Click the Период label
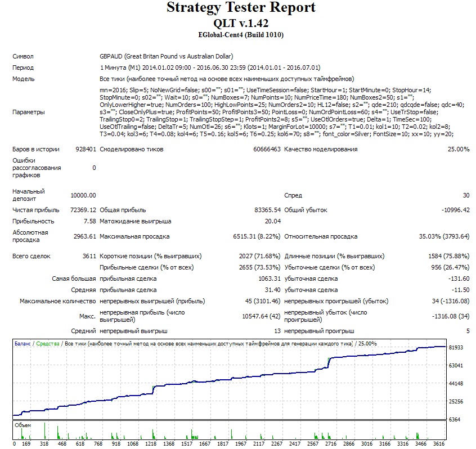The width and height of the screenshot is (476, 449). (x=23, y=68)
